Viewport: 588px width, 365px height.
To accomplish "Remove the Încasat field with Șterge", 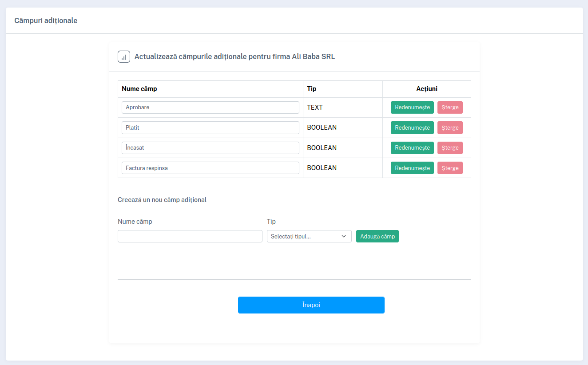I will pos(449,148).
